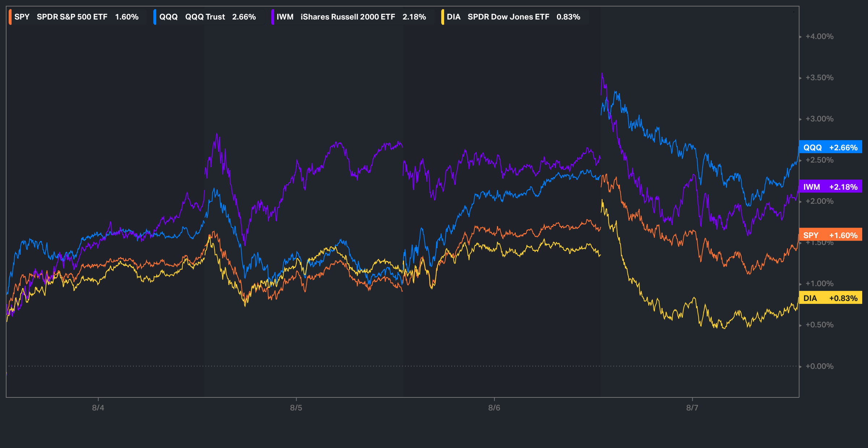This screenshot has width=868, height=448.
Task: Click the orange SPY color bar in legend
Action: tap(10, 17)
